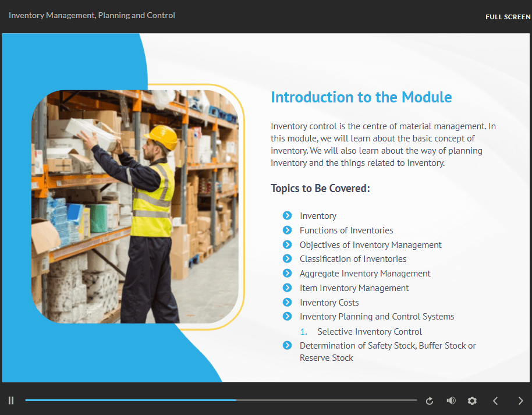Advance to the next slide arrow
Viewport: 532px width, 415px height.
tap(520, 401)
